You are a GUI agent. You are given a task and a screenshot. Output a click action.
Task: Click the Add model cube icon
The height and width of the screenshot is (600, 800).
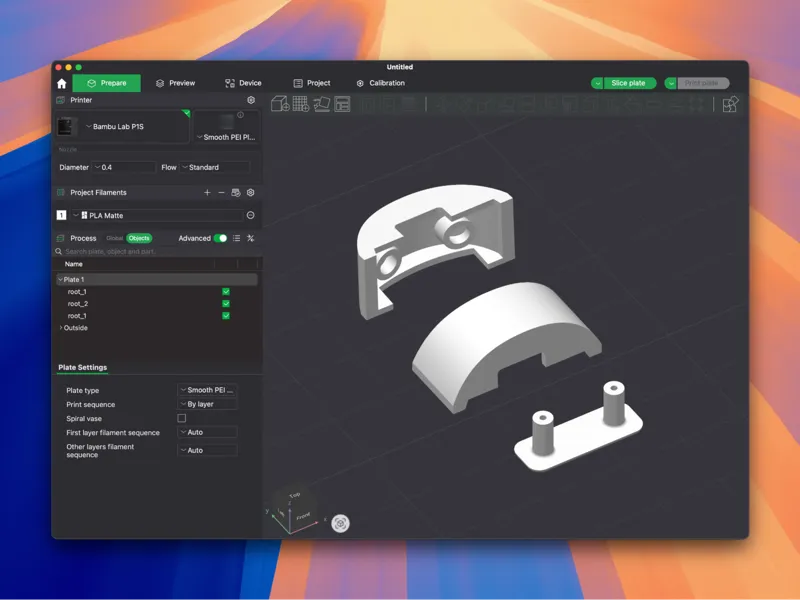click(280, 104)
